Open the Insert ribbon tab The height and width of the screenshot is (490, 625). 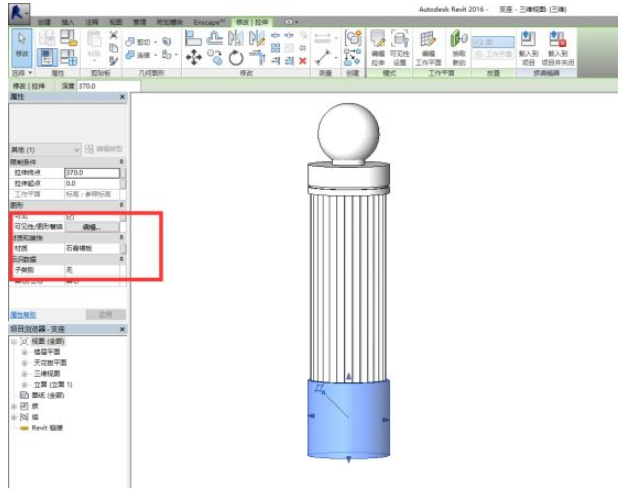[68, 22]
